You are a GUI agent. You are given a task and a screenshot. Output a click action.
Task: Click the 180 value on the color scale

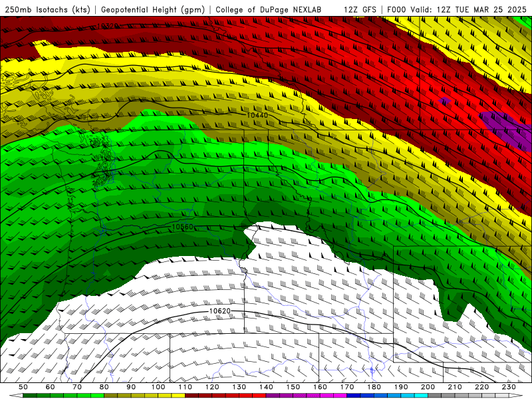pos(374,387)
